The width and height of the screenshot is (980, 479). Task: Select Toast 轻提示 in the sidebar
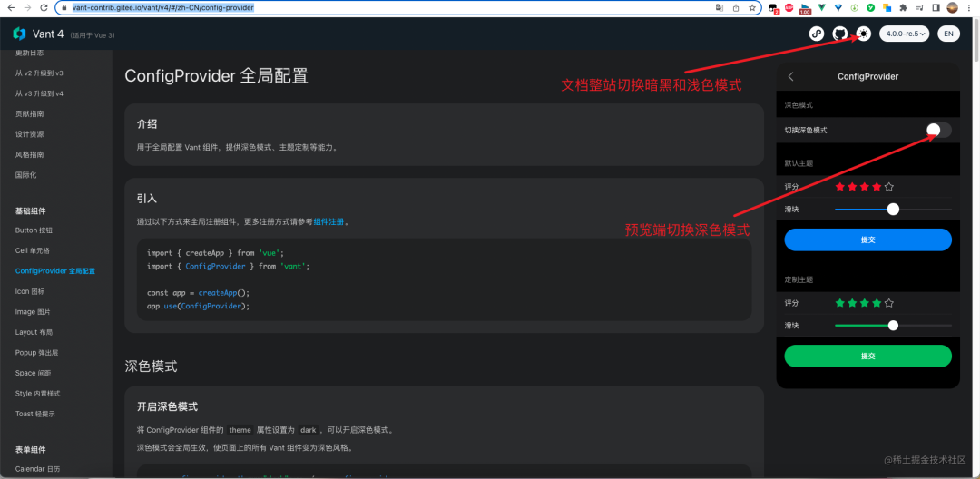point(35,414)
